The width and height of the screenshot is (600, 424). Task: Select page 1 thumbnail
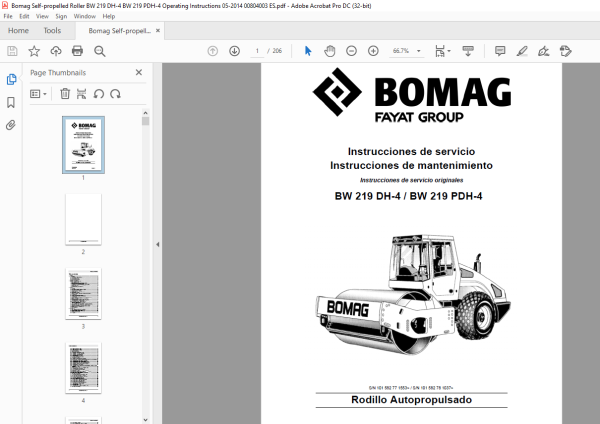coord(83,145)
